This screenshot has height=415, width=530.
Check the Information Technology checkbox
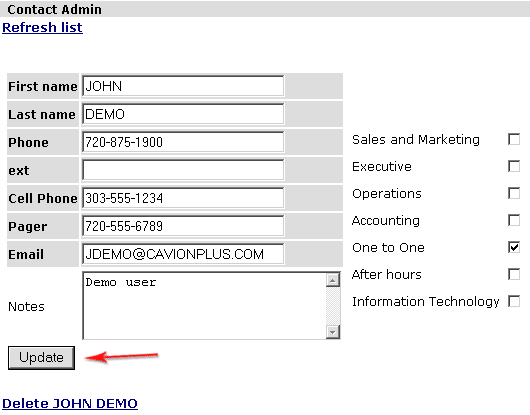514,301
